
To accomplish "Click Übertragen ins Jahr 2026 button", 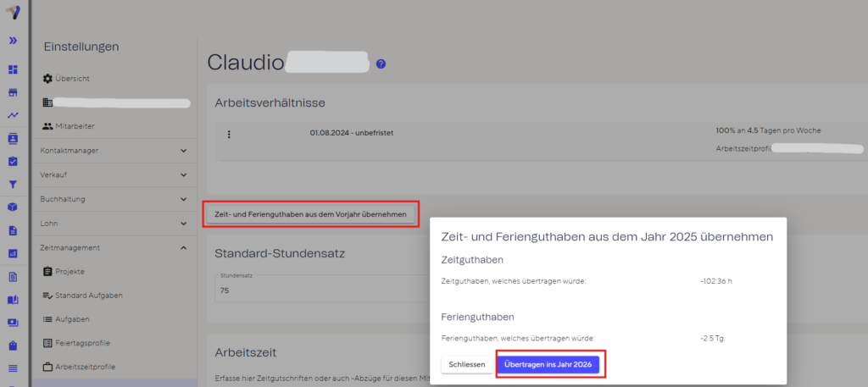I will coord(548,364).
